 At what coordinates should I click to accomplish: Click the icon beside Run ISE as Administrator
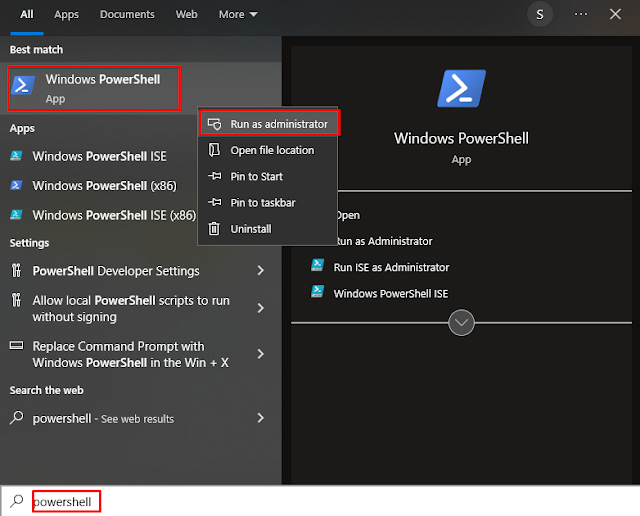point(318,265)
